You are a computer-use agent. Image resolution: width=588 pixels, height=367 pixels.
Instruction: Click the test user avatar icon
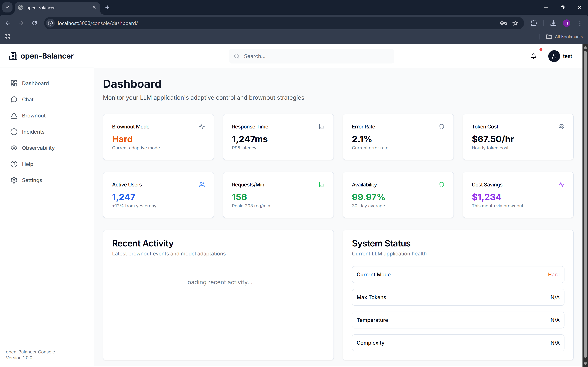(554, 56)
